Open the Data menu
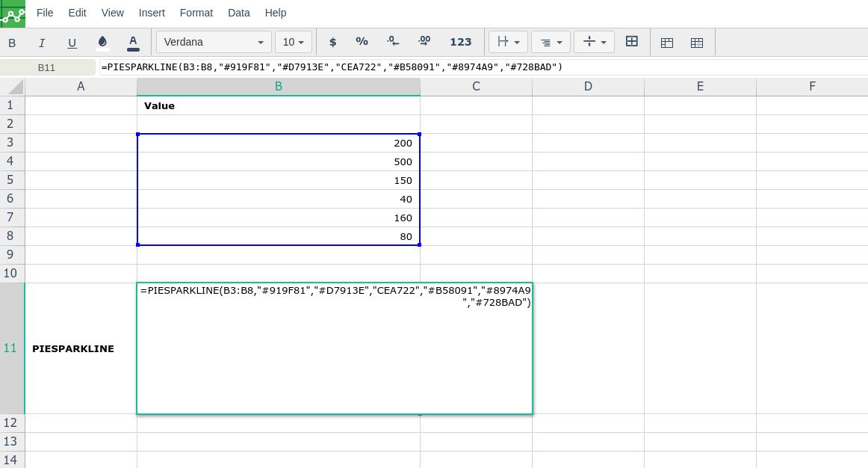This screenshot has height=468, width=868. (x=239, y=13)
